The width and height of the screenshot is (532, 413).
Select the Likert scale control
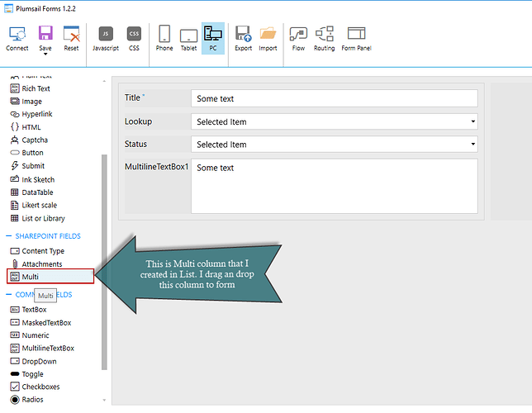pos(34,206)
